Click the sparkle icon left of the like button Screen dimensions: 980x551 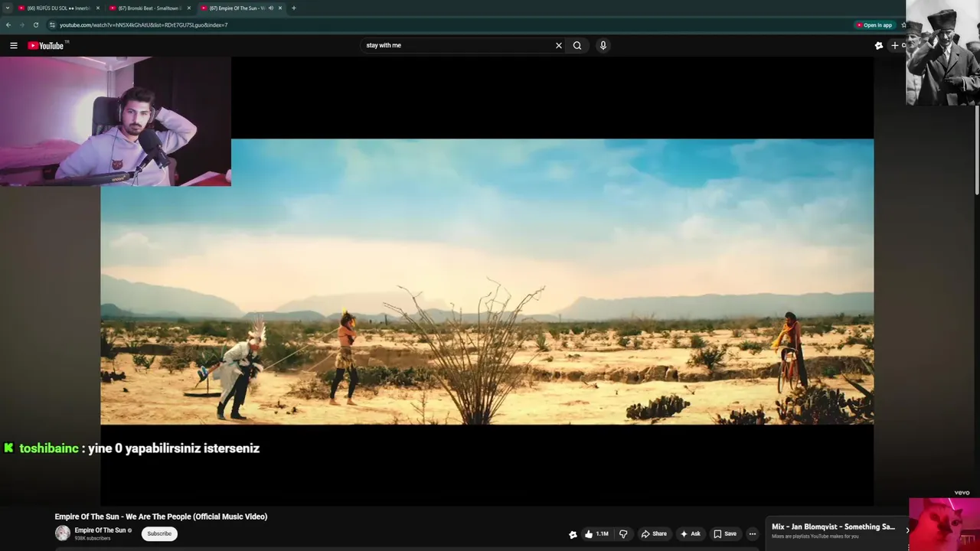click(573, 534)
